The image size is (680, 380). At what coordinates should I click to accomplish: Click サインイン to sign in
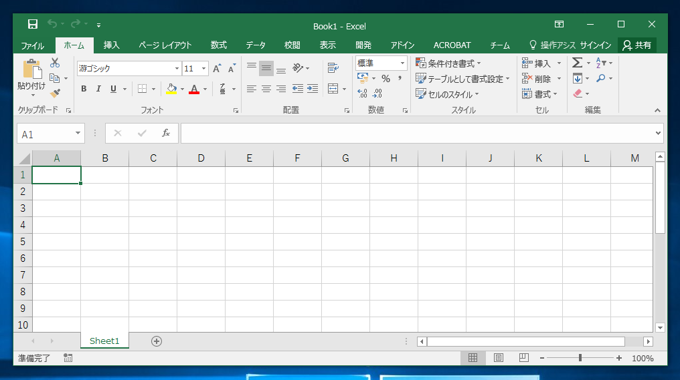[595, 45]
